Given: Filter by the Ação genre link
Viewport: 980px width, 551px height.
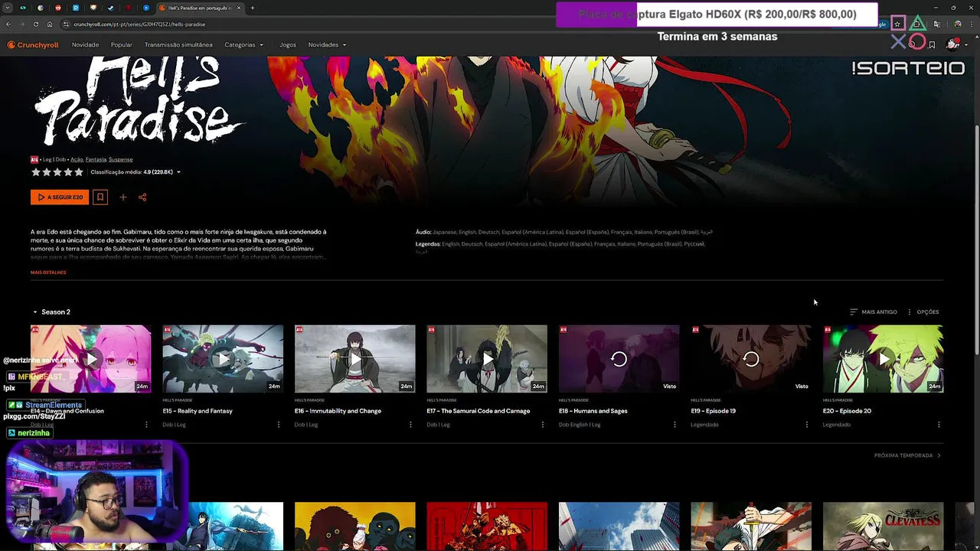Looking at the screenshot, I should [x=77, y=159].
